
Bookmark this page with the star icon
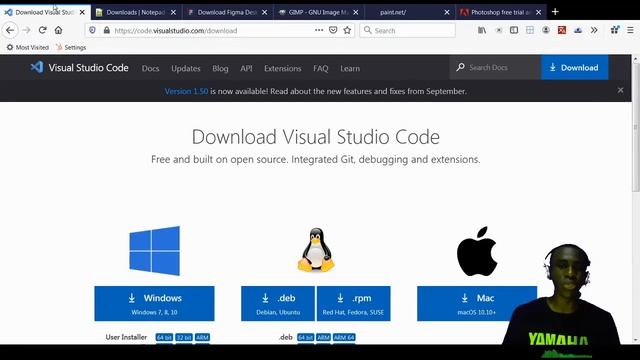coord(347,30)
